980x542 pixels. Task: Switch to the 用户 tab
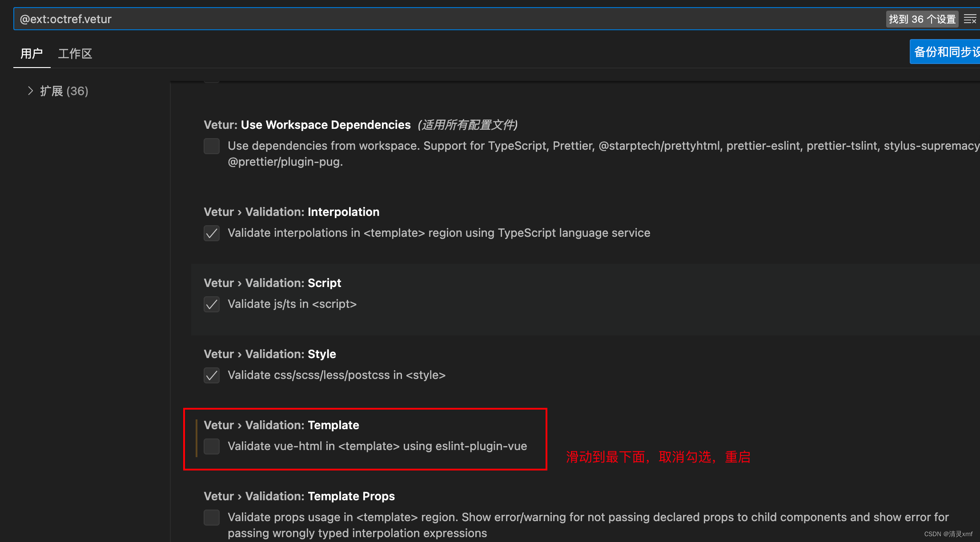[32, 54]
